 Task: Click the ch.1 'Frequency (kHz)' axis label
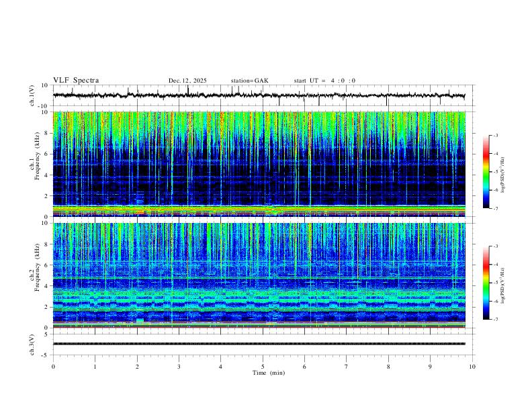click(x=38, y=156)
